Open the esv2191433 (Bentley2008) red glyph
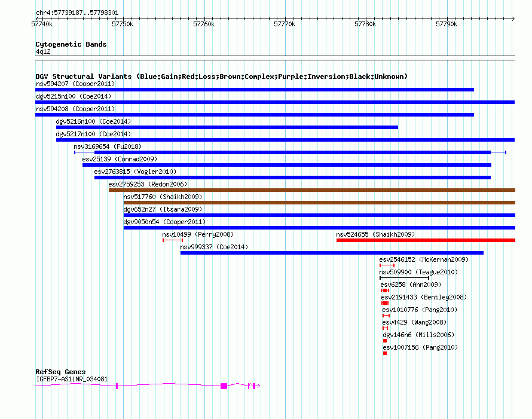The image size is (532, 419). [x=385, y=303]
